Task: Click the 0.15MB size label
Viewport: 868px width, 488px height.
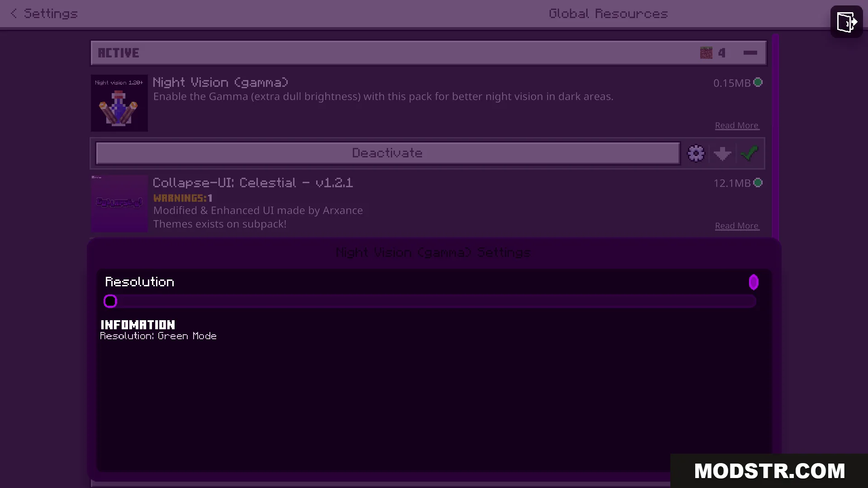Action: click(732, 83)
